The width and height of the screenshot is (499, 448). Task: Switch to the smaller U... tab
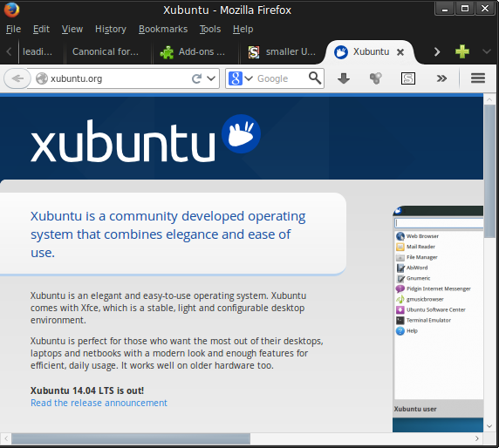click(x=283, y=51)
